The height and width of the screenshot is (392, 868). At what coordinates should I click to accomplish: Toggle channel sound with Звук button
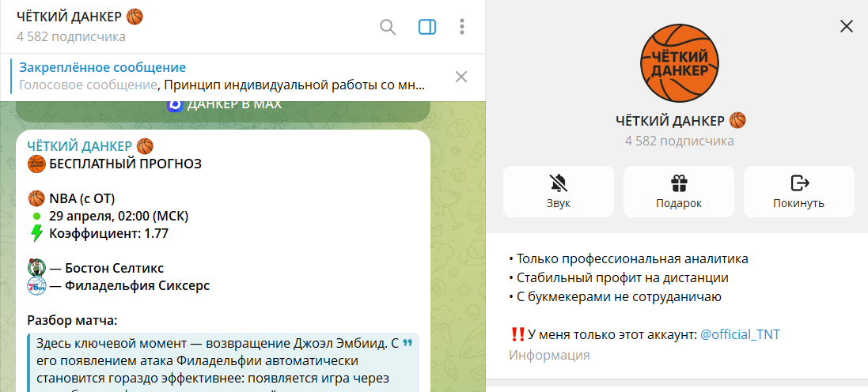pyautogui.click(x=558, y=191)
